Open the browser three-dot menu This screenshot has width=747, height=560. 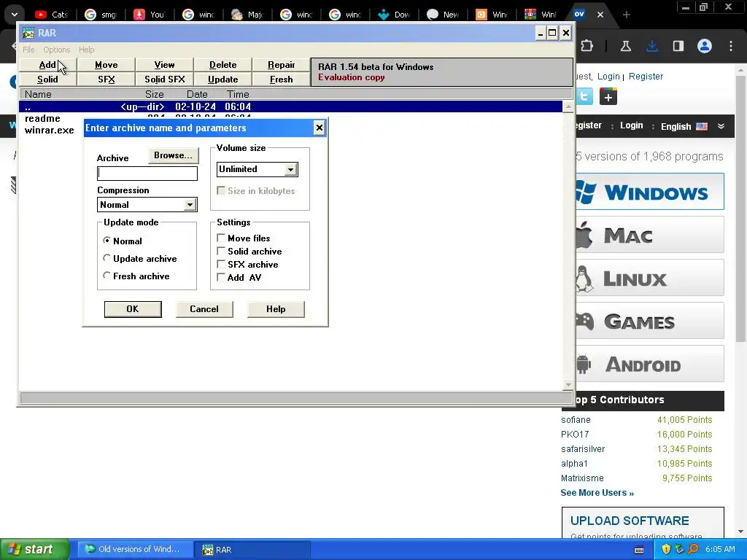[x=731, y=46]
